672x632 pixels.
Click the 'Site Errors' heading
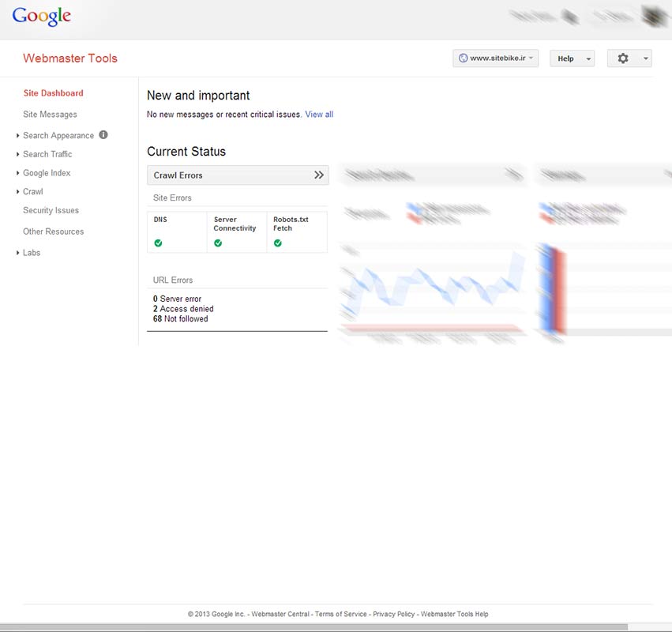(x=172, y=198)
